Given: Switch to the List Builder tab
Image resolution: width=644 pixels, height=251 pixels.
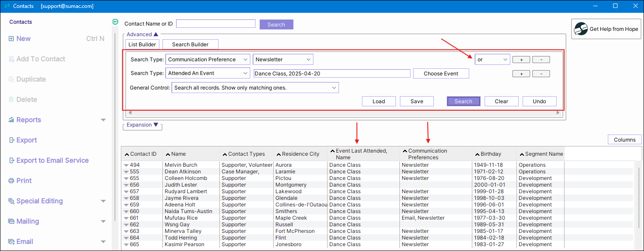Looking at the screenshot, I should tap(142, 45).
